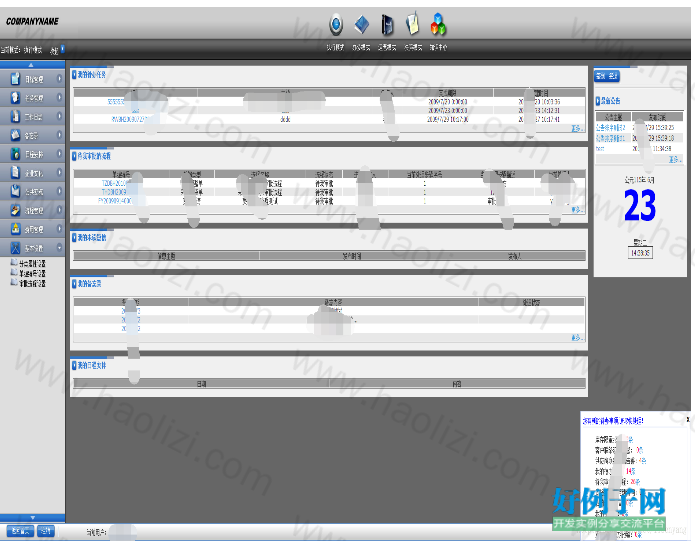This screenshot has width=695, height=541.
Task: Expand arrow on the envelope-icon sidebar row
Action: (59, 191)
